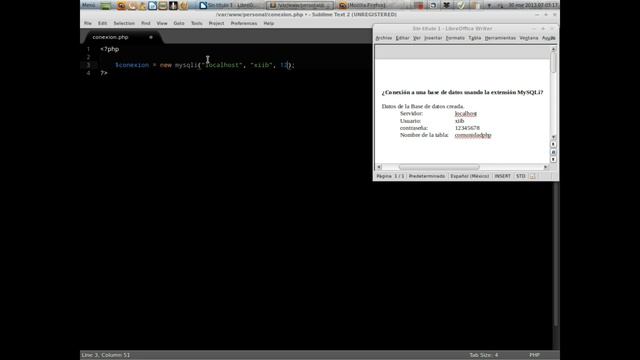Open Formato menu in LibreOffice Writer
Screen dimensions: 640x360
coord(455,38)
